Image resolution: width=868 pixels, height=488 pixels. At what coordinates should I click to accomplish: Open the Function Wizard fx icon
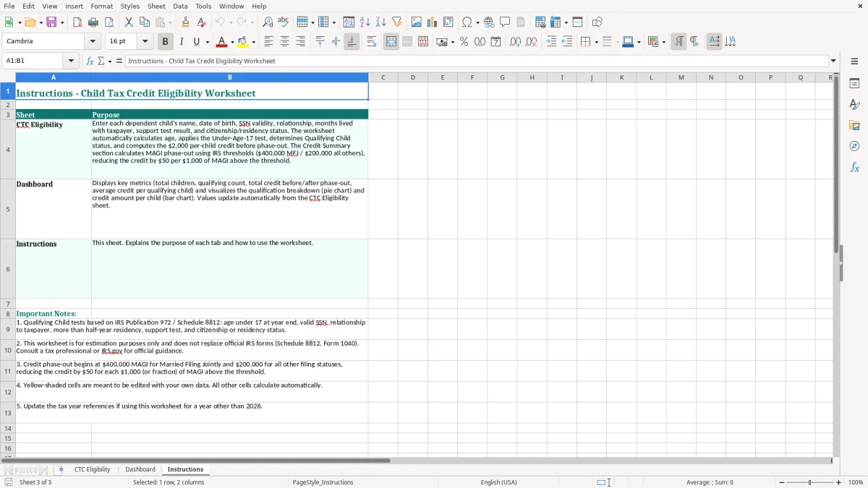[90, 61]
